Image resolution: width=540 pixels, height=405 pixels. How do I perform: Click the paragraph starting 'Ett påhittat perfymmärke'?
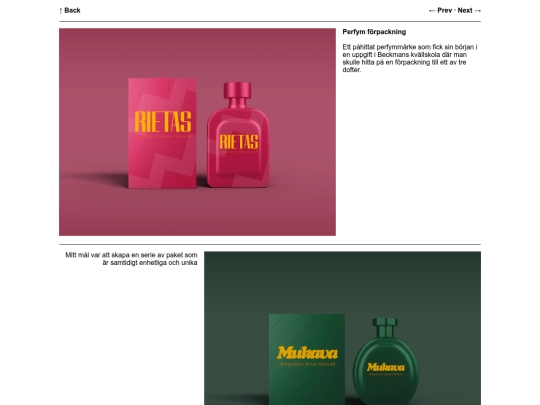pyautogui.click(x=410, y=58)
